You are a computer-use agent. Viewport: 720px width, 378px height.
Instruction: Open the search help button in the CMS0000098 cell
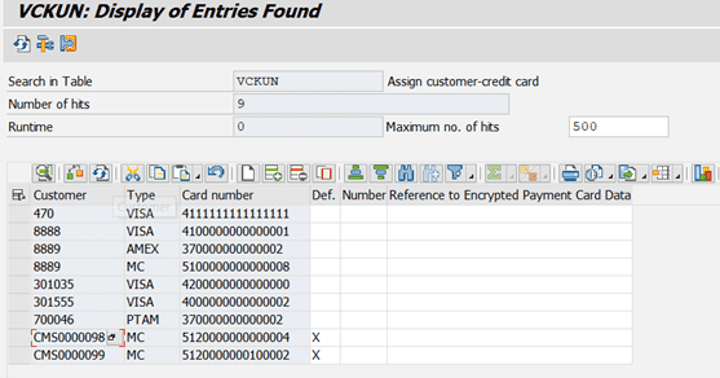coord(113,338)
